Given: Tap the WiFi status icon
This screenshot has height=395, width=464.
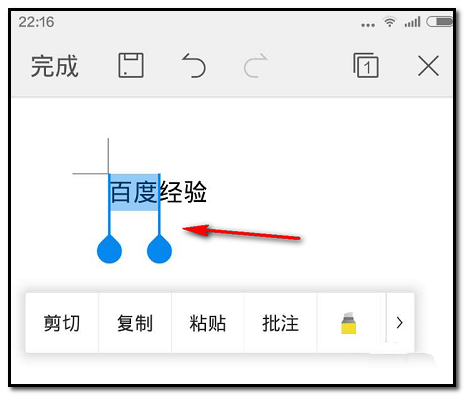Looking at the screenshot, I should pyautogui.click(x=389, y=22).
